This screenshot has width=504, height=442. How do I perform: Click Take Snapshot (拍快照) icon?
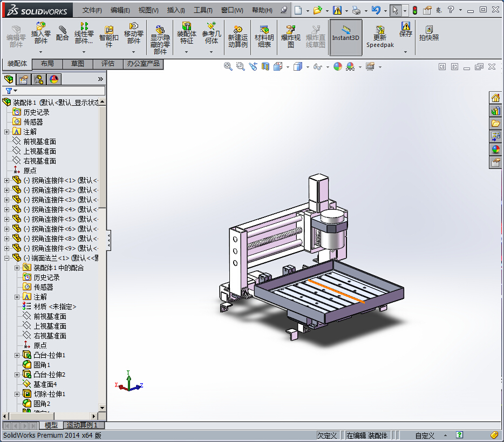(429, 33)
